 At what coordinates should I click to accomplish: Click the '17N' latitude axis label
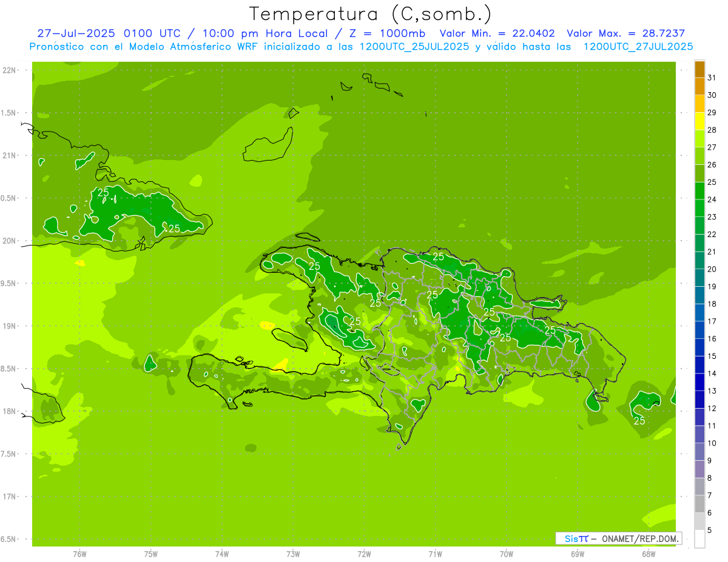[9, 497]
